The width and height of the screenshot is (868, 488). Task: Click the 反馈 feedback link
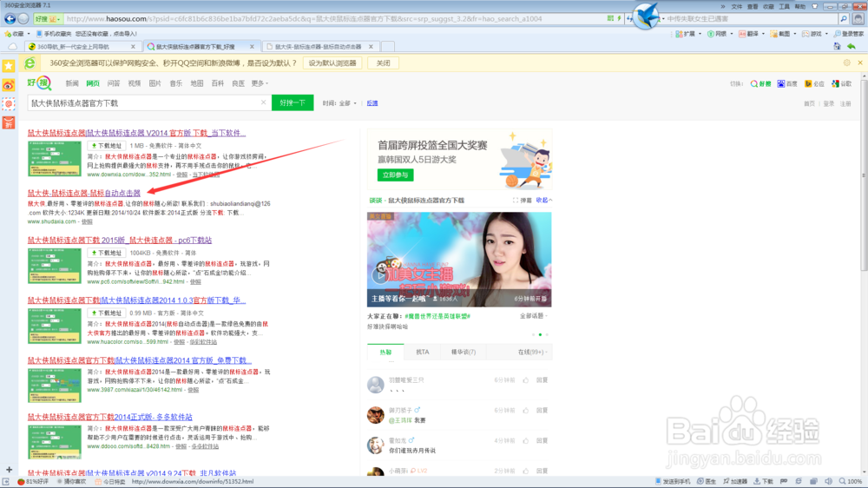372,103
